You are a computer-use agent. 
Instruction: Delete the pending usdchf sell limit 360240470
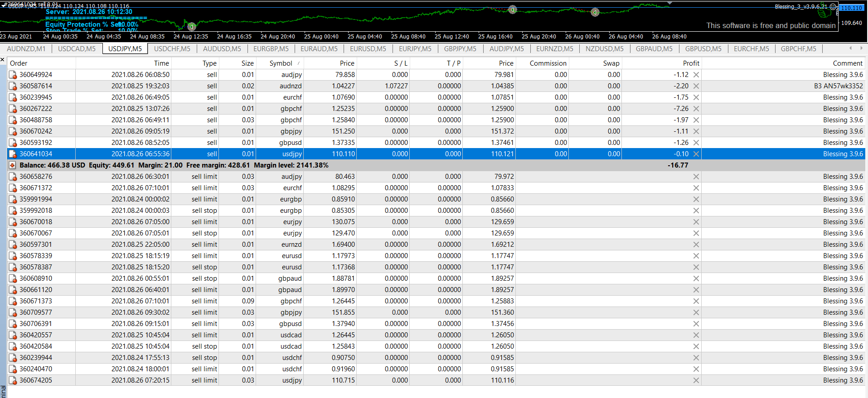696,369
